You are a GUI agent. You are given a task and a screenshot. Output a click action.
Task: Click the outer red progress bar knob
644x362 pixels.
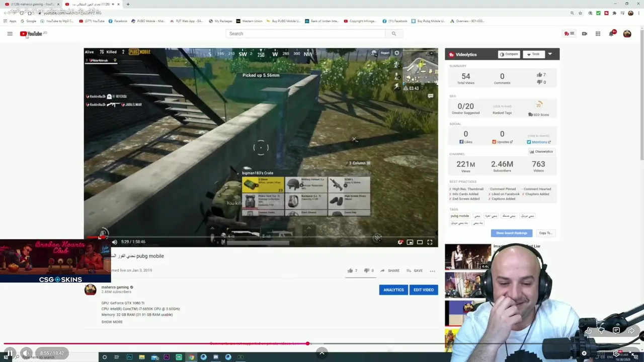tap(307, 344)
